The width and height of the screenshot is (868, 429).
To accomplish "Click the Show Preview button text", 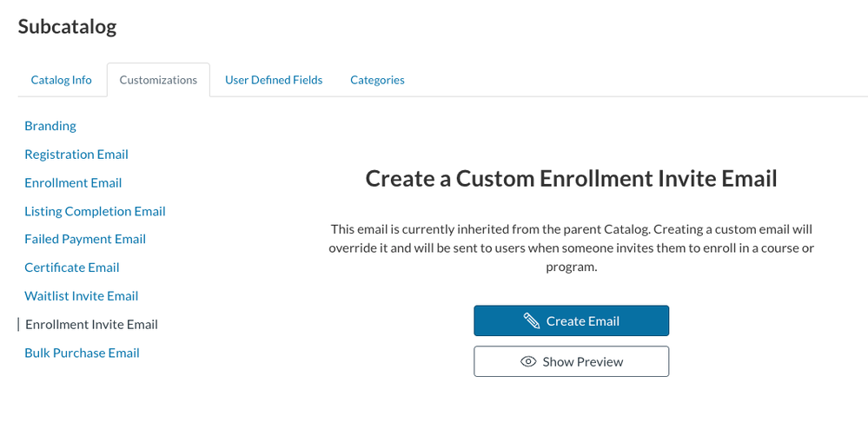I will point(583,362).
